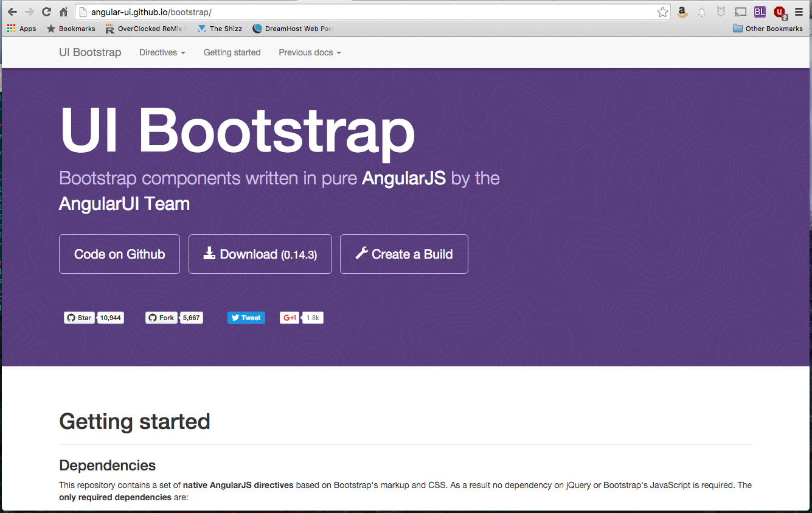Click the AngularUI Team link
Screen dimensions: 812x513
click(124, 204)
